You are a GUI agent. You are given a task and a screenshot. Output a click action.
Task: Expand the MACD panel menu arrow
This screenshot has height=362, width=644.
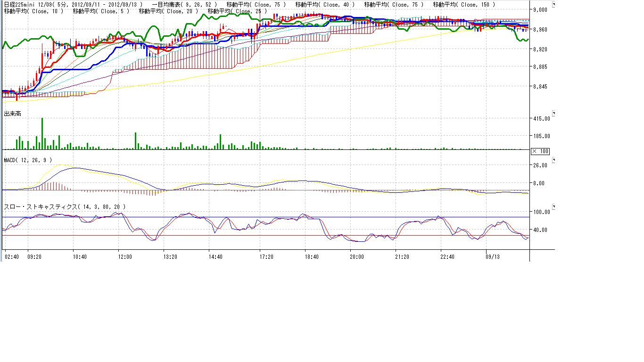(x=554, y=160)
